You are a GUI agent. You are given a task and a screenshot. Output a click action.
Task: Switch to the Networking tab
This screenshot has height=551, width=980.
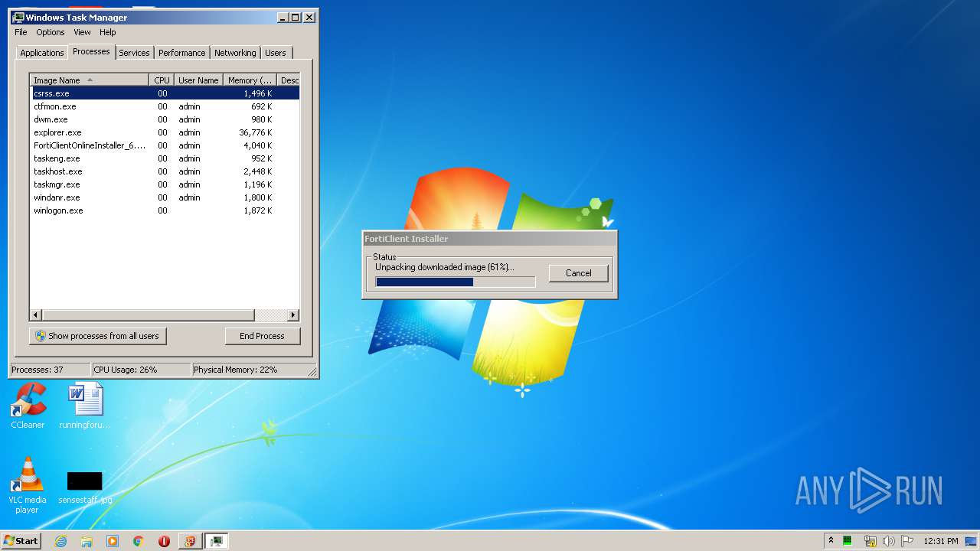[x=235, y=53]
